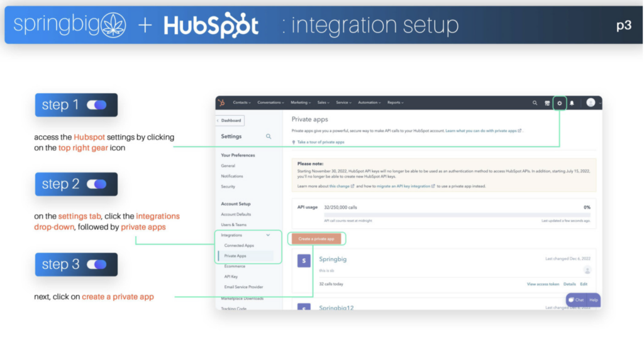
Task: Open the Conversations dropdown menu
Action: 270,103
